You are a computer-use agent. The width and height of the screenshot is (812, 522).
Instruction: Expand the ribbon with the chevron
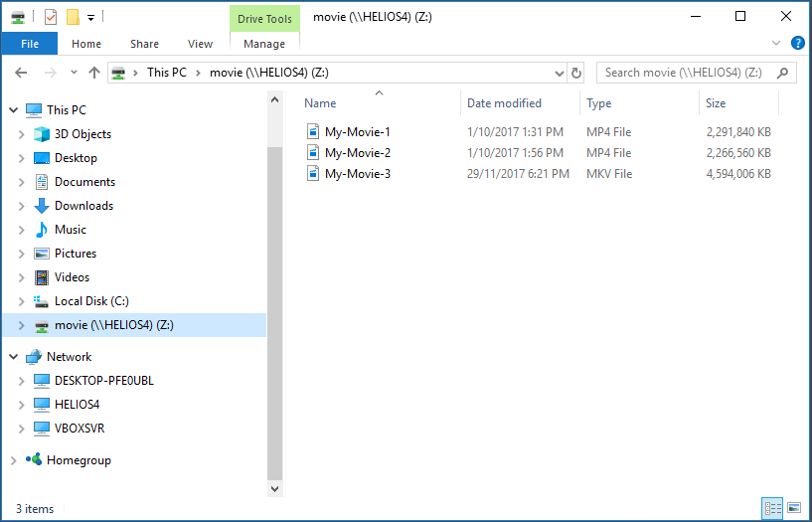(776, 43)
